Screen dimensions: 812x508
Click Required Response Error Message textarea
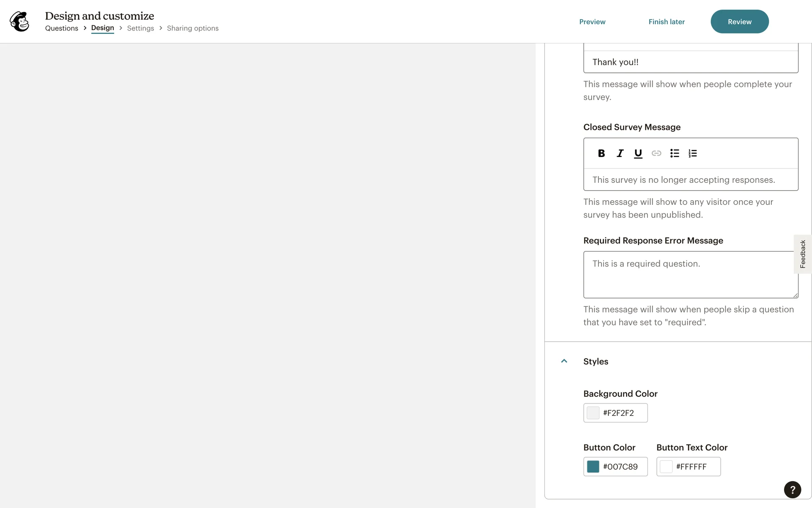click(689, 275)
